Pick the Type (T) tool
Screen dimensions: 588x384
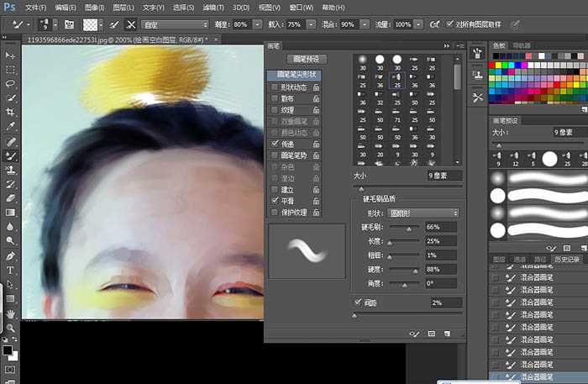point(10,270)
